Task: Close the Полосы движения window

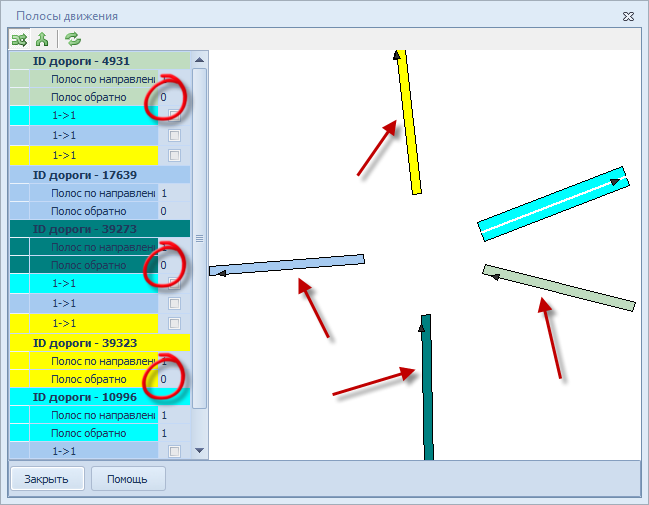Action: [627, 16]
